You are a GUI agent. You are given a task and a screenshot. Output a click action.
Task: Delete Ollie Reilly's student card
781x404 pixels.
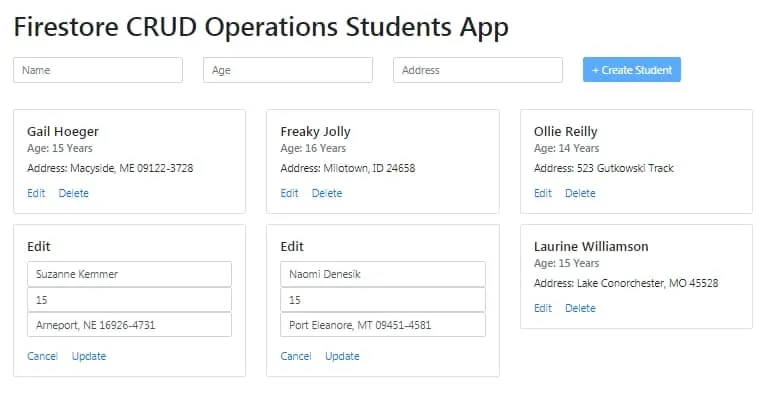pyautogui.click(x=580, y=193)
